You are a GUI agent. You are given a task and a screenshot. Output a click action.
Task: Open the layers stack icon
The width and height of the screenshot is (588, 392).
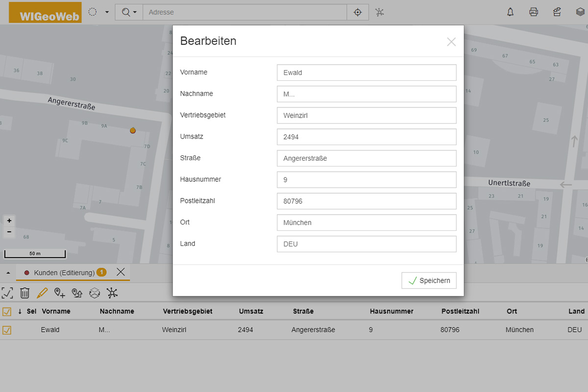(580, 12)
